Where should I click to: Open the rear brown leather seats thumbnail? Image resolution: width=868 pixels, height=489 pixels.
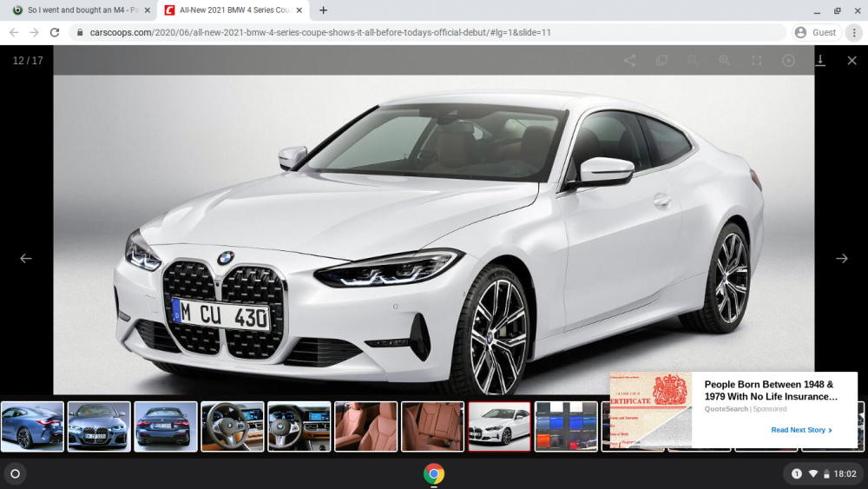coord(433,426)
